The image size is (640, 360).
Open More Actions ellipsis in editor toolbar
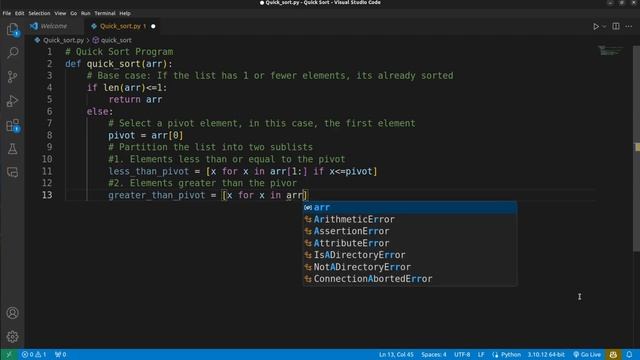pyautogui.click(x=629, y=26)
